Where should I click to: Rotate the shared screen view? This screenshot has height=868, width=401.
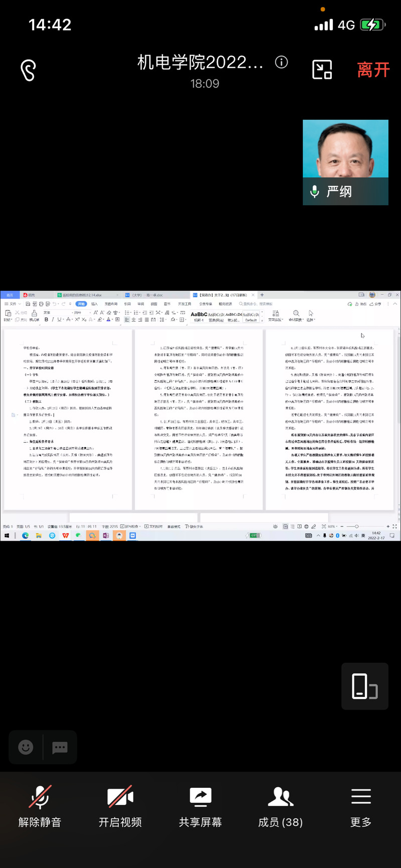(x=364, y=686)
